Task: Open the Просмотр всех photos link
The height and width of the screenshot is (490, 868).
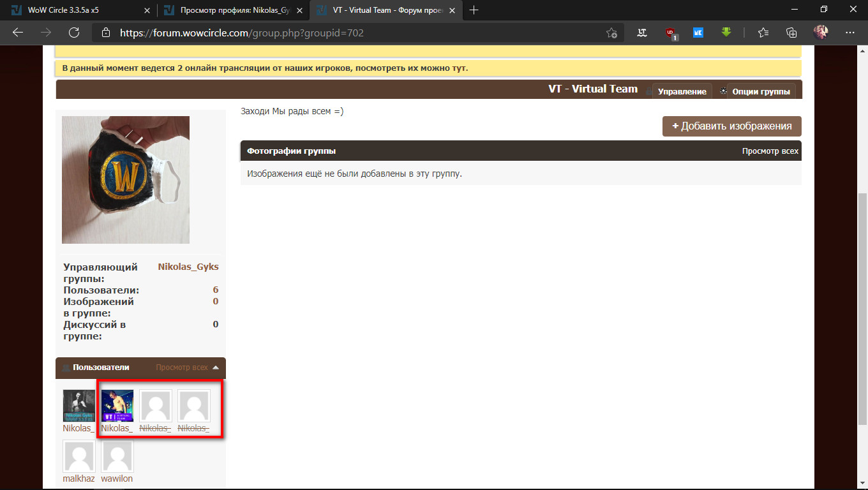Action: pyautogui.click(x=770, y=151)
